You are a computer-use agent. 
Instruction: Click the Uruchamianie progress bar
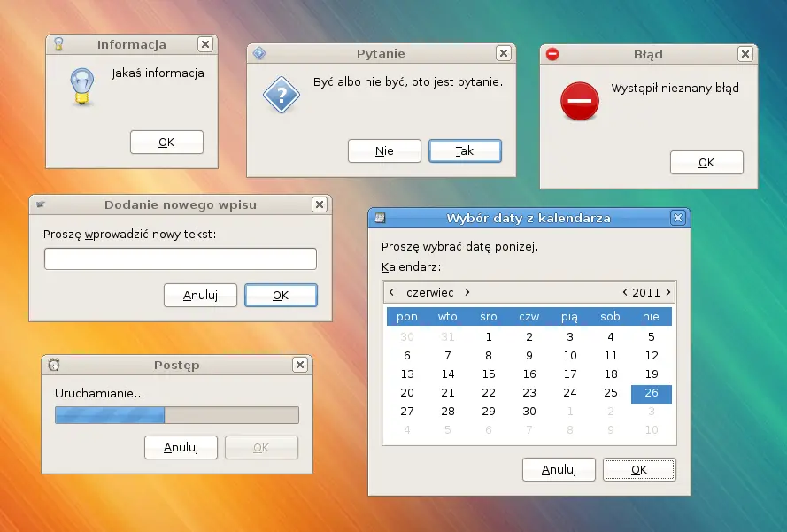pyautogui.click(x=177, y=415)
